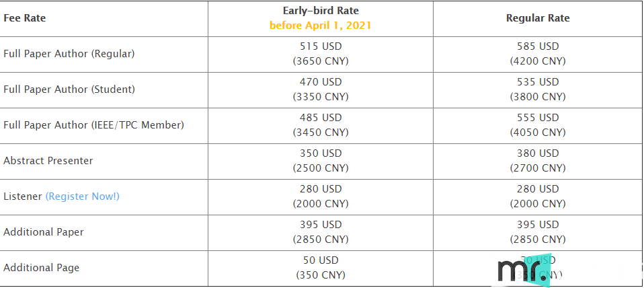The width and height of the screenshot is (644, 288).
Task: Click the Full Paper Author (IEEE/TPC Member) label
Action: tap(93, 125)
